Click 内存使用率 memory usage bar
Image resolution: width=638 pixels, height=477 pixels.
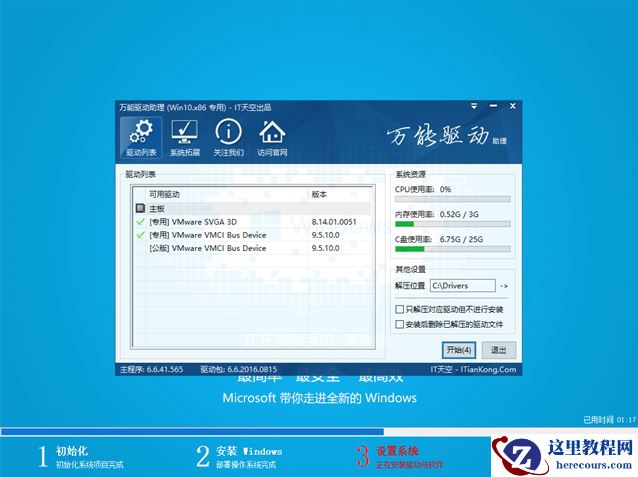tap(452, 224)
